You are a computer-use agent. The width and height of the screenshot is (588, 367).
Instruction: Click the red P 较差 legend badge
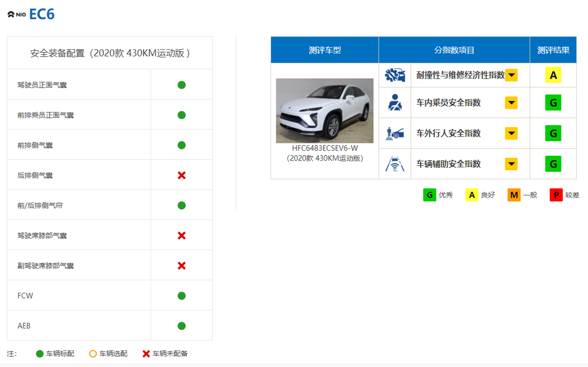(556, 195)
